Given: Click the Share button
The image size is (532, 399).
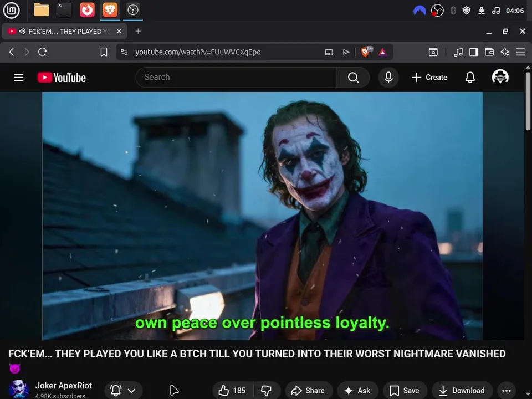Looking at the screenshot, I should [309, 391].
